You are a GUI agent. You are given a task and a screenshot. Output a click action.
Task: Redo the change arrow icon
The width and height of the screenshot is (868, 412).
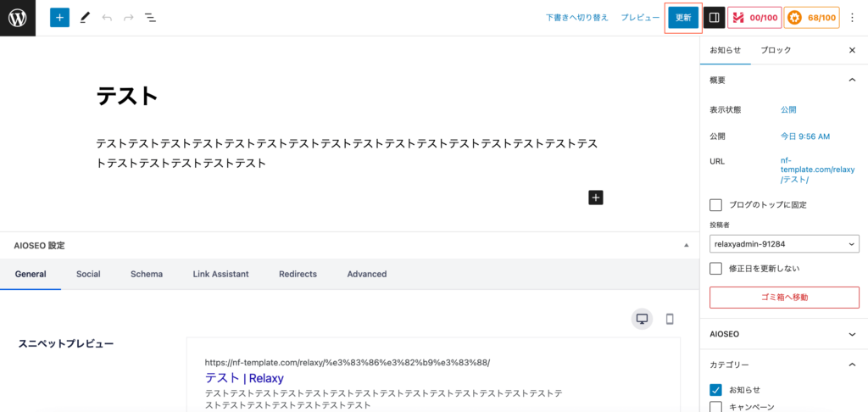coord(129,18)
